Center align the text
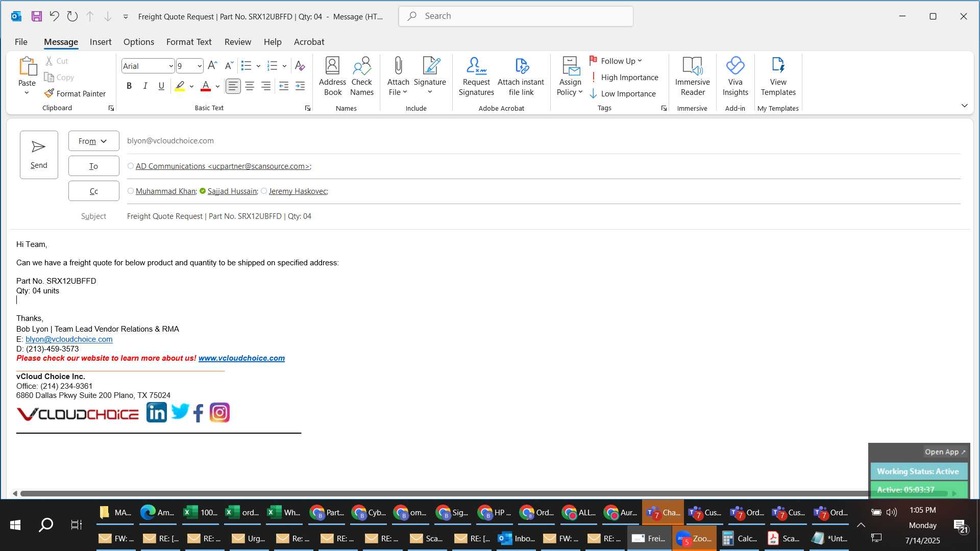This screenshot has height=551, width=980. tap(250, 86)
